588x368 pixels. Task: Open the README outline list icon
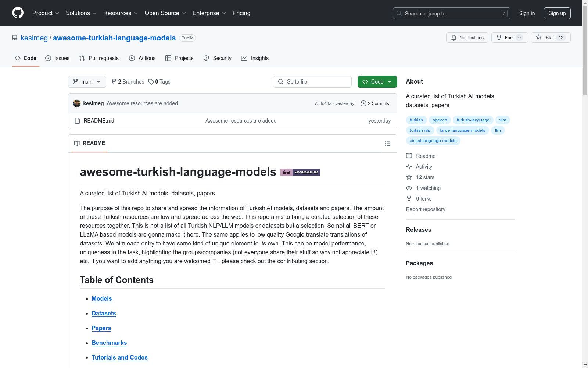(388, 144)
